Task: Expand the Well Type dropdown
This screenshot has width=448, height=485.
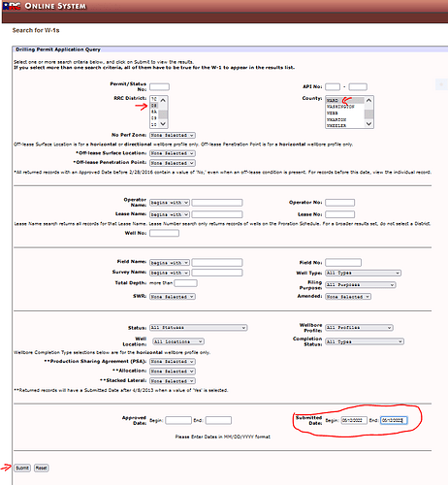Action: [x=363, y=273]
